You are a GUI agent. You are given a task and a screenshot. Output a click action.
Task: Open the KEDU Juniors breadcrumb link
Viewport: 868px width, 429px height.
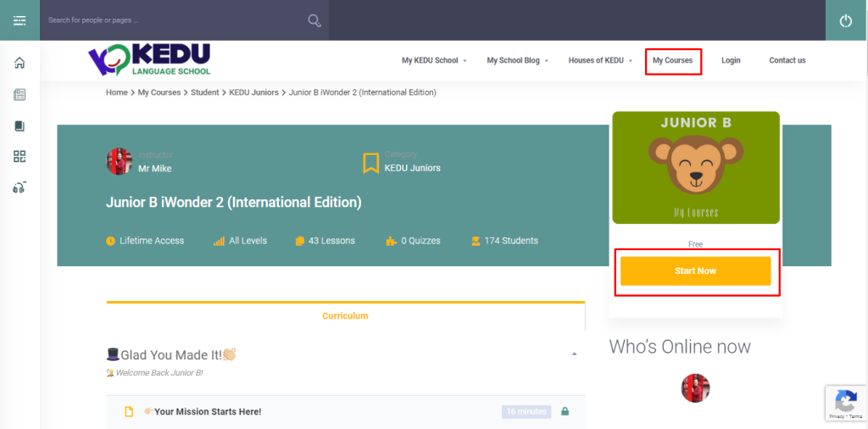[253, 92]
